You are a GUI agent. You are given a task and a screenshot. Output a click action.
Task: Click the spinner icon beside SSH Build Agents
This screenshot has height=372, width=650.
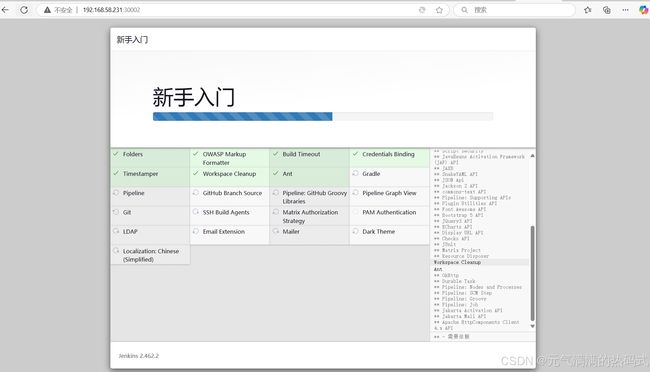tap(195, 212)
